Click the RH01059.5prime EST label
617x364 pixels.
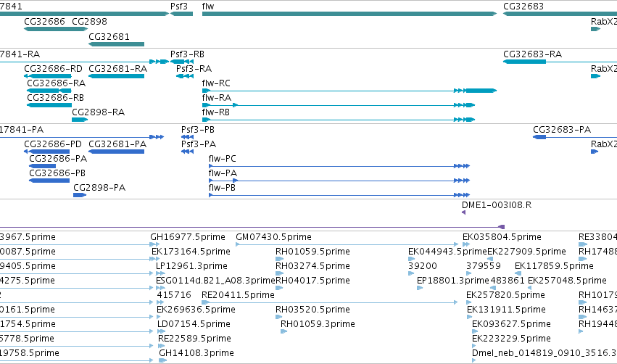312,252
